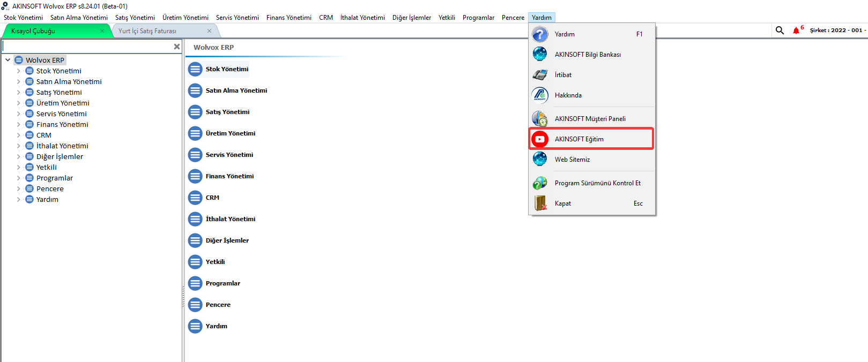
Task: Click the Kapat door icon
Action: click(540, 203)
